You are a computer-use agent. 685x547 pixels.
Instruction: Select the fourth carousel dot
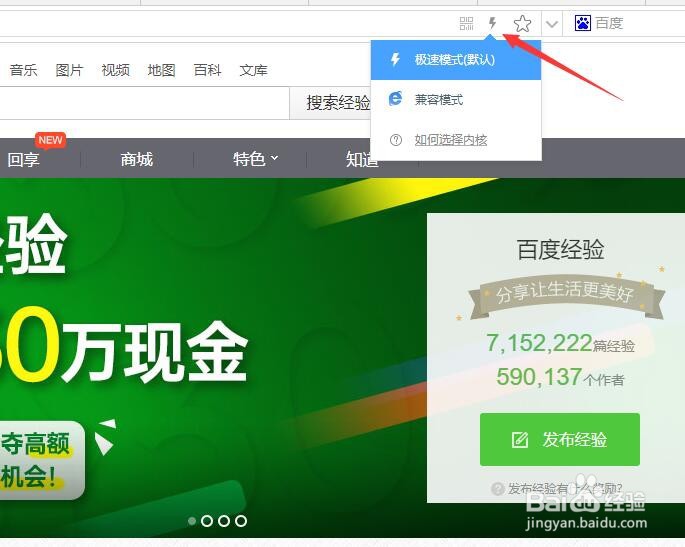coord(241,521)
